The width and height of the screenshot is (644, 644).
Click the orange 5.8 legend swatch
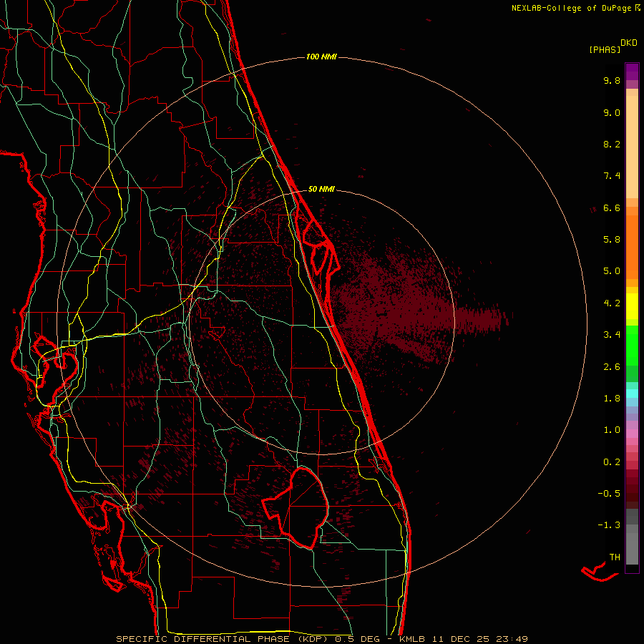632,239
